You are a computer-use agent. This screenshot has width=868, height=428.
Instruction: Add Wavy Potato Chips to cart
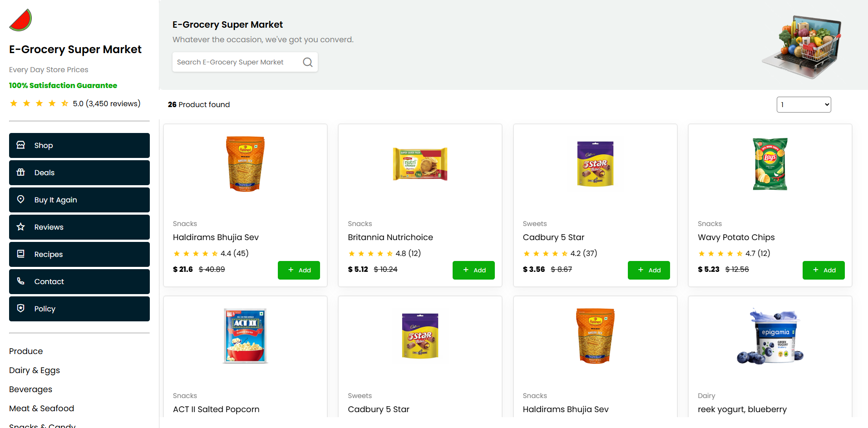(x=824, y=270)
